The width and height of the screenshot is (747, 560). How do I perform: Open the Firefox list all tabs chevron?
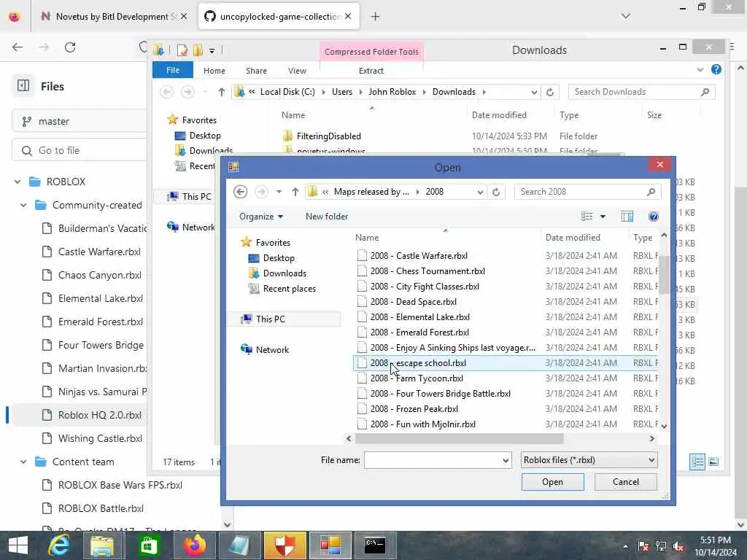pyautogui.click(x=626, y=16)
